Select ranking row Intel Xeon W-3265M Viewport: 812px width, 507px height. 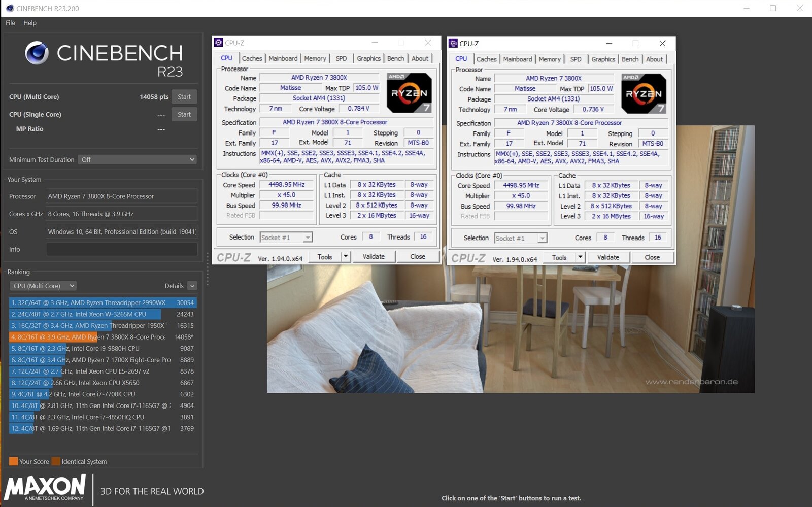click(103, 314)
